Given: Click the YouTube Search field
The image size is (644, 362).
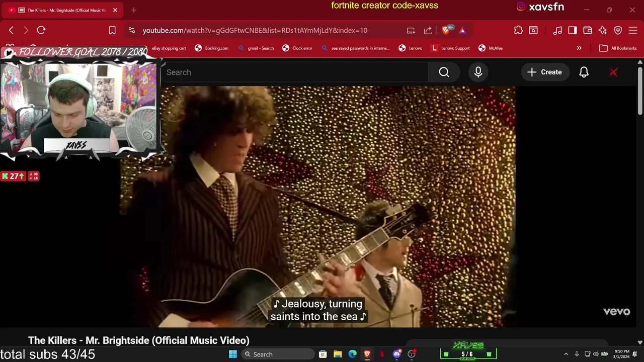Looking at the screenshot, I should [x=294, y=72].
